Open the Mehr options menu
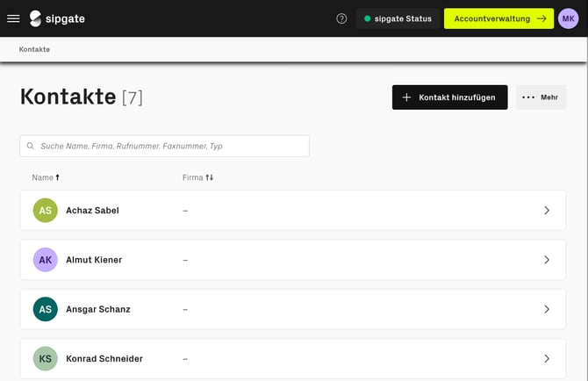Image resolution: width=588 pixels, height=381 pixels. (541, 97)
